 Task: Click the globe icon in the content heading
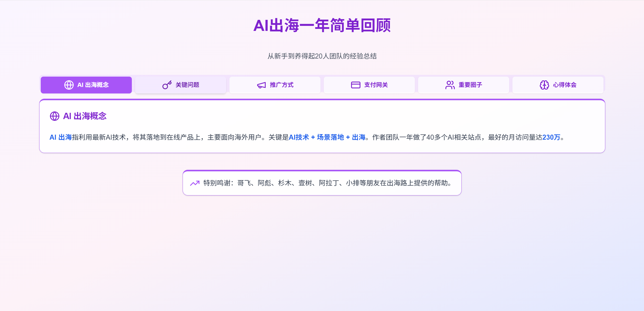pyautogui.click(x=55, y=116)
